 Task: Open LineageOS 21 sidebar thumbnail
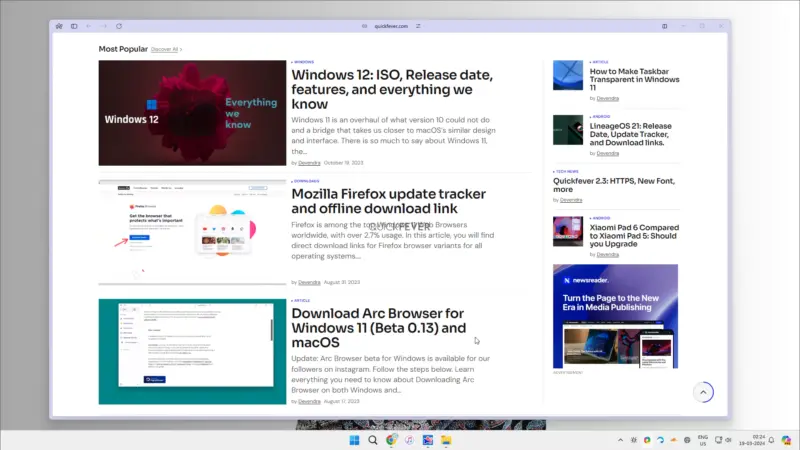pyautogui.click(x=568, y=130)
